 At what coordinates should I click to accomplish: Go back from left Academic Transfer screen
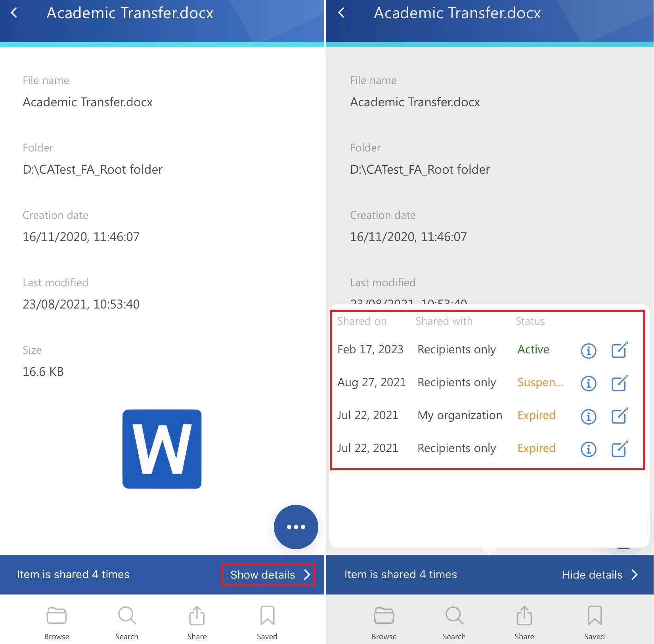[x=14, y=13]
